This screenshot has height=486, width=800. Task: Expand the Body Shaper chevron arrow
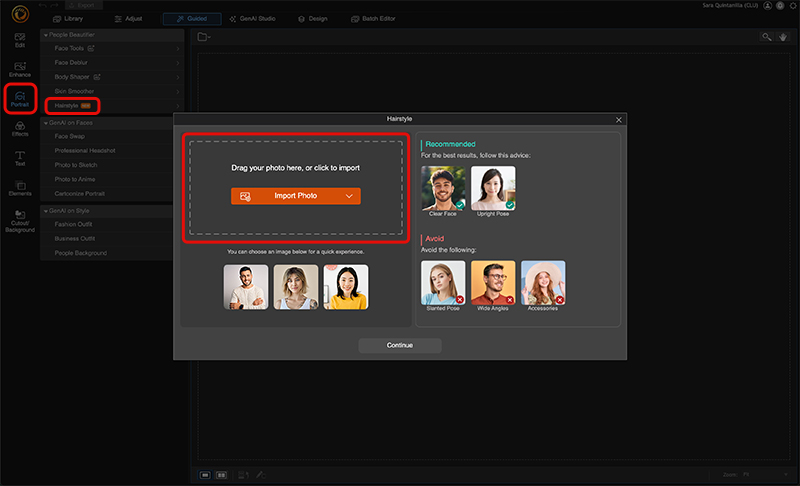178,77
